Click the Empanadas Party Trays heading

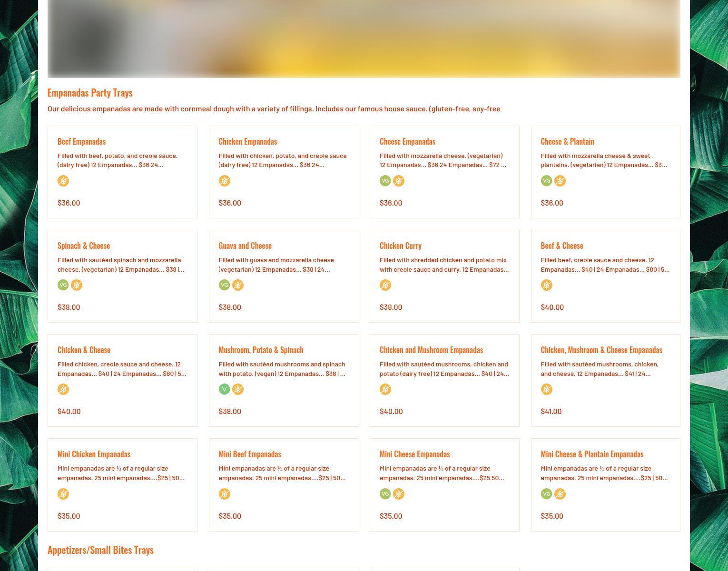[90, 92]
